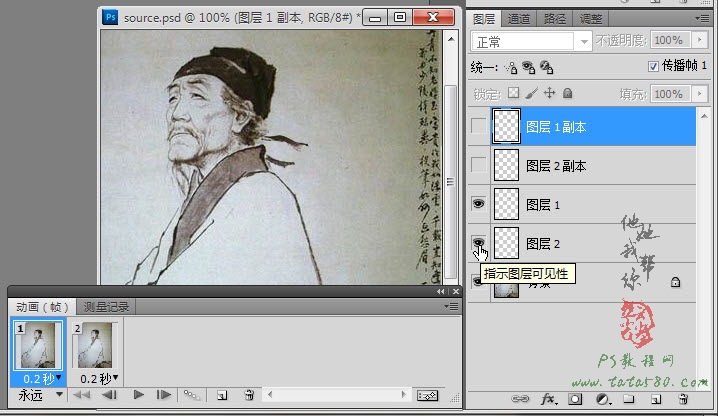Delete the selected layer with trash icon
Viewport: 718px width, 416px height.
point(683,399)
